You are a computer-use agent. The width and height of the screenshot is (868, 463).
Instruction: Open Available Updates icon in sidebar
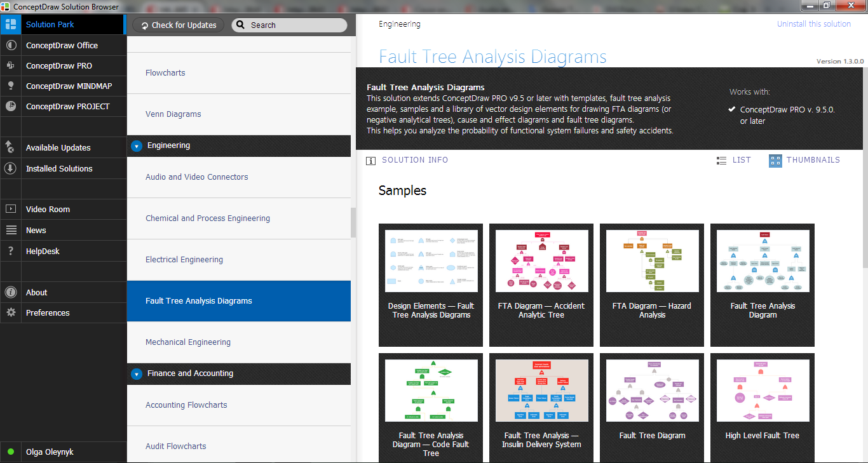(10, 147)
